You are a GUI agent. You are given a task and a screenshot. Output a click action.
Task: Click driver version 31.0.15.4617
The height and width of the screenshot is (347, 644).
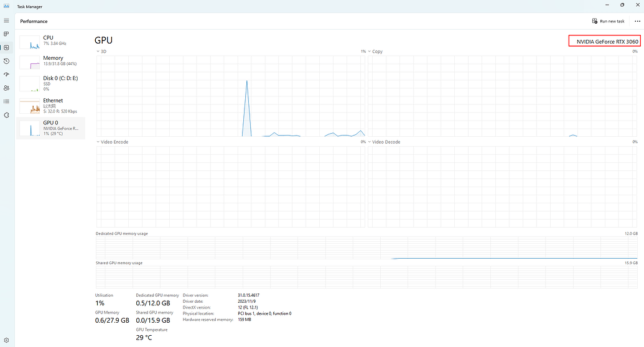tap(248, 295)
